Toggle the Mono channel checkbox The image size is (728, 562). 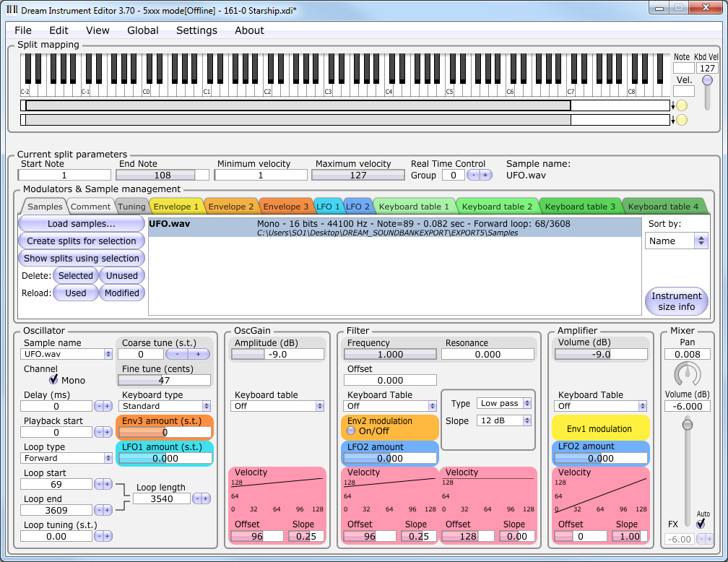coord(54,379)
